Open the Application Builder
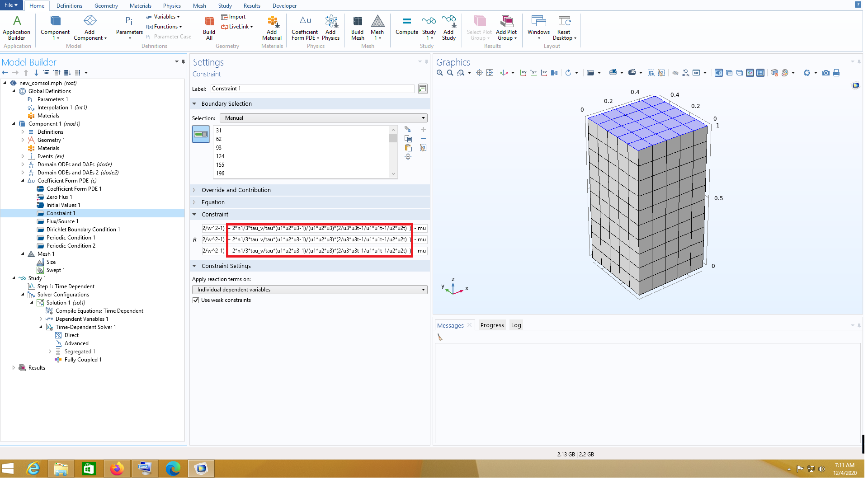 [17, 28]
